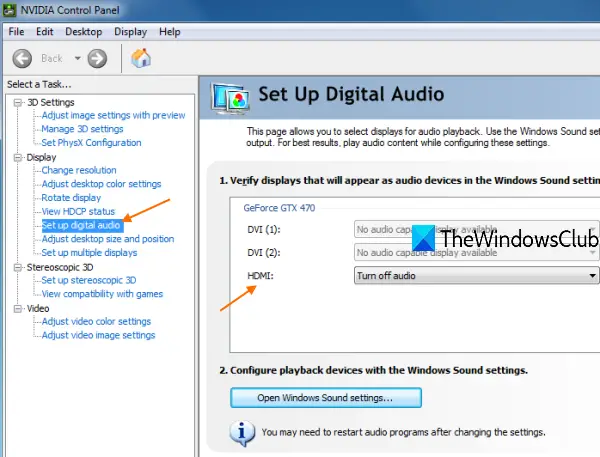
Task: Open the Display menu
Action: (x=130, y=32)
